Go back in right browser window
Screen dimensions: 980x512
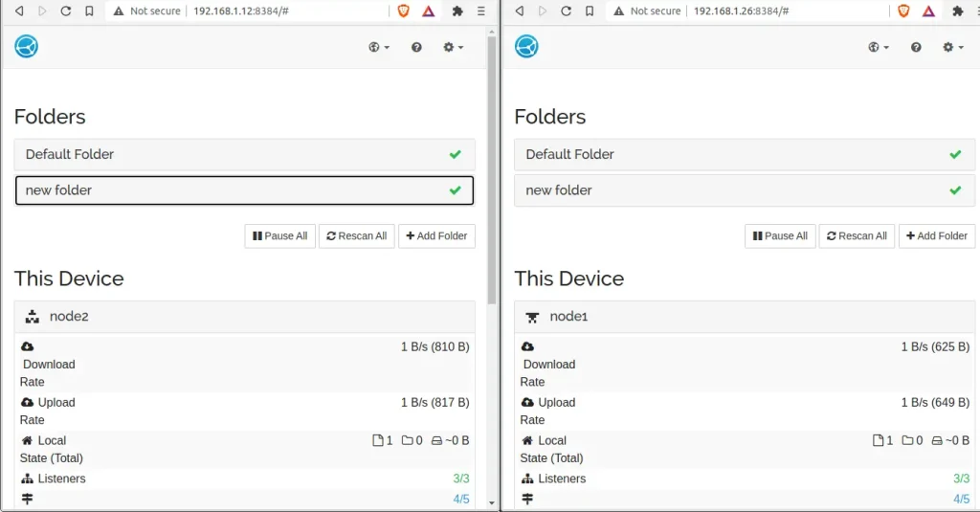(x=520, y=11)
